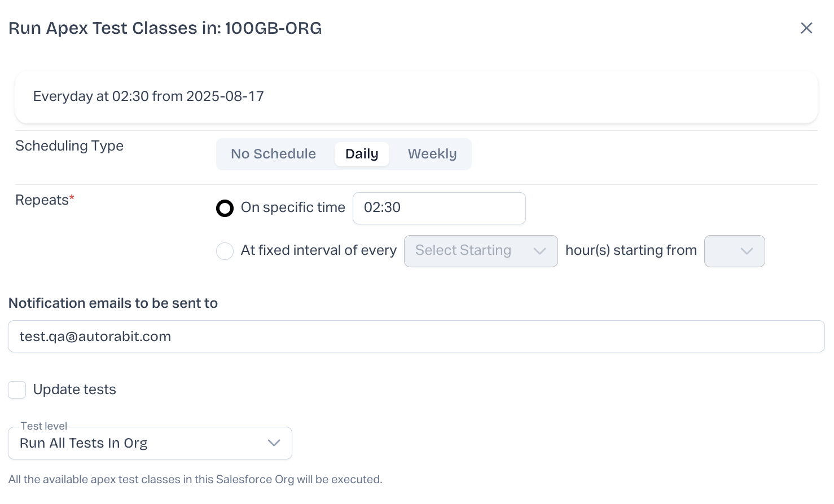Image resolution: width=834 pixels, height=504 pixels.
Task: Select the At fixed interval radio button
Action: pyautogui.click(x=225, y=251)
